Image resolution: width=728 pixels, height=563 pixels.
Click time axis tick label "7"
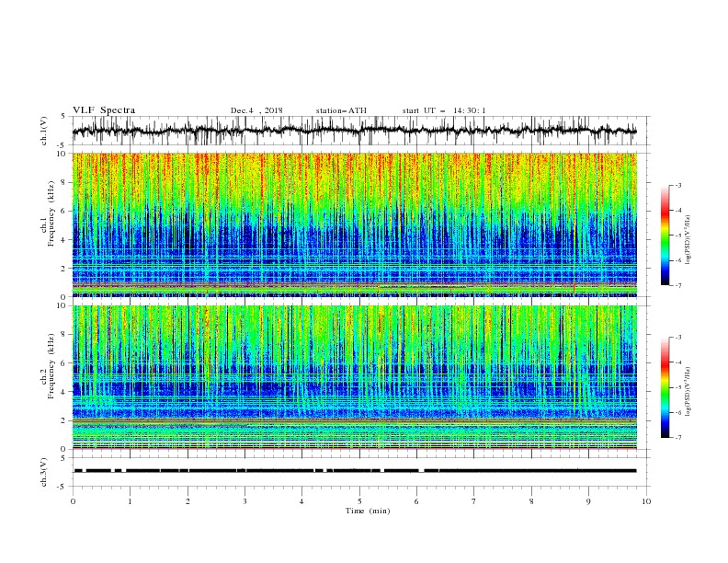click(x=474, y=501)
